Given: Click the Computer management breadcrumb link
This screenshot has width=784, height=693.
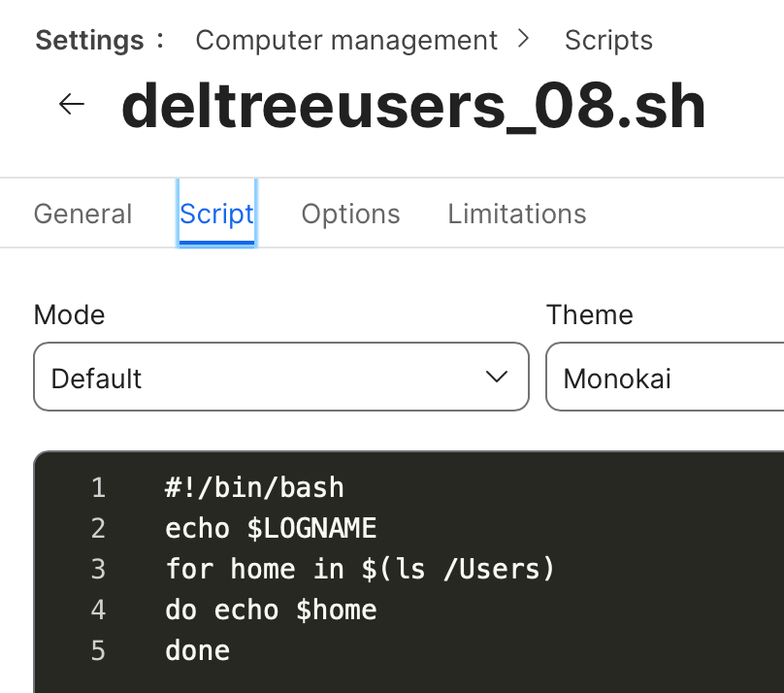Looking at the screenshot, I should point(346,41).
